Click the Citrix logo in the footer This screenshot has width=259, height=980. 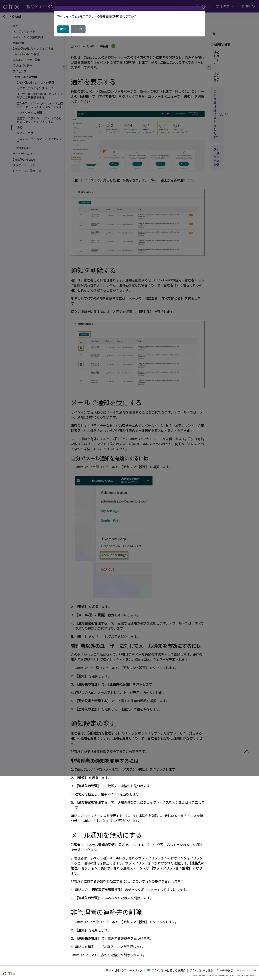click(9, 973)
